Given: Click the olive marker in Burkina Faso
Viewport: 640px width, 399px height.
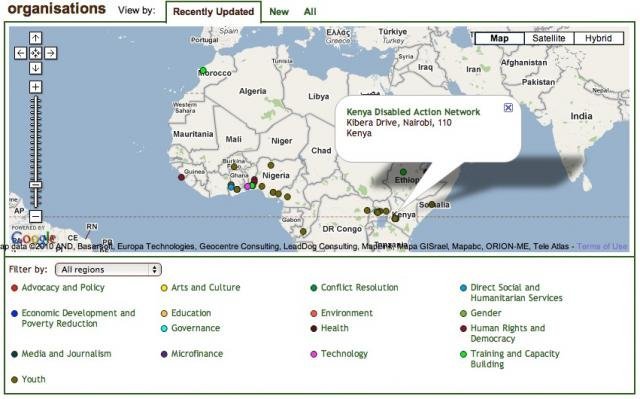Looking at the screenshot, I should coord(234,166).
